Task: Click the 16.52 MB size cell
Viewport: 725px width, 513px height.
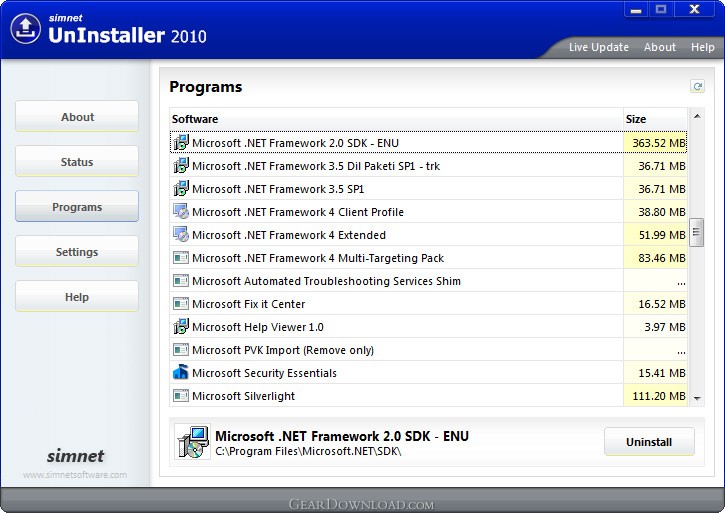Action: 655,304
